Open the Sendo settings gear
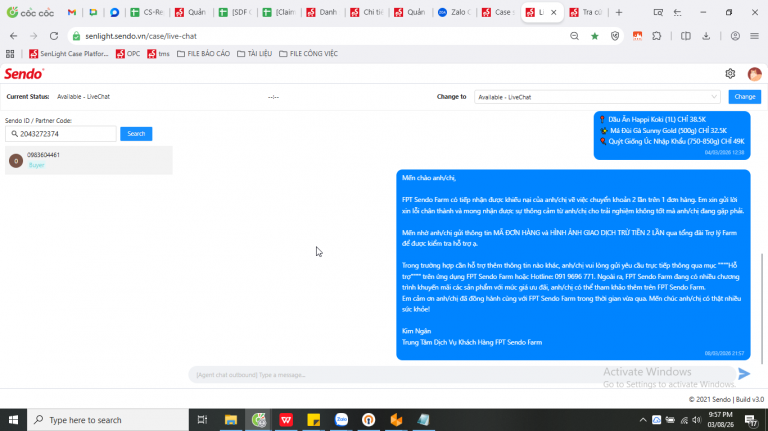Viewport: 768px width, 431px height. (730, 73)
